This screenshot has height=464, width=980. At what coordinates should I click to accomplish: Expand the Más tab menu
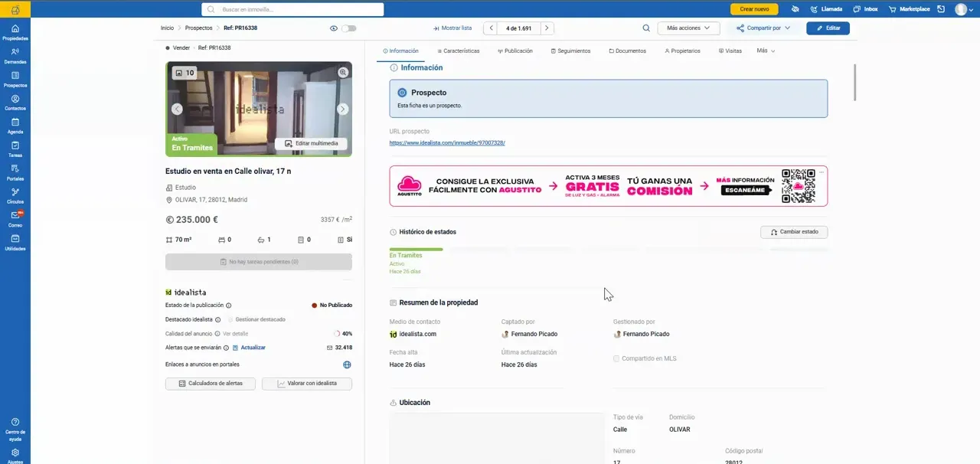pos(766,51)
